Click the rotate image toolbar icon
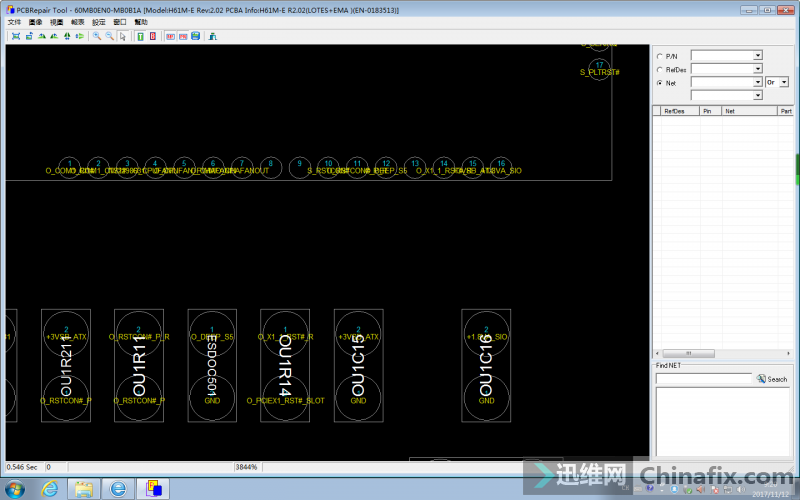The height and width of the screenshot is (500, 800). tap(29, 36)
